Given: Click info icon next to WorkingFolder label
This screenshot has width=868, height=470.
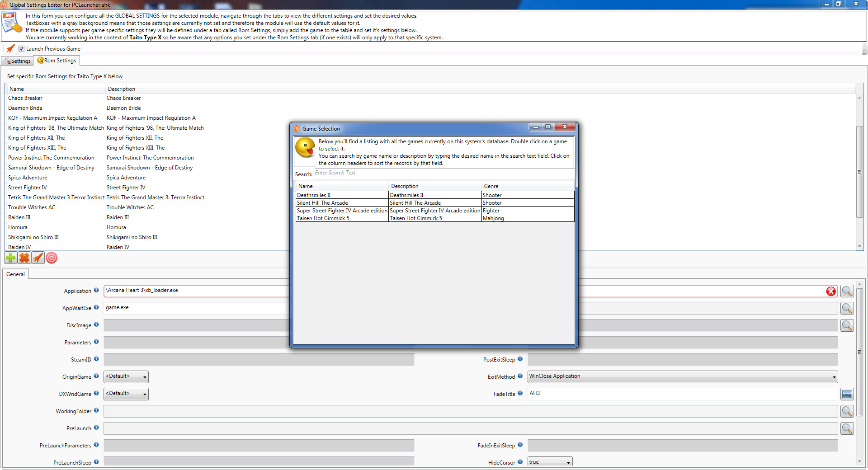Looking at the screenshot, I should tap(96, 410).
